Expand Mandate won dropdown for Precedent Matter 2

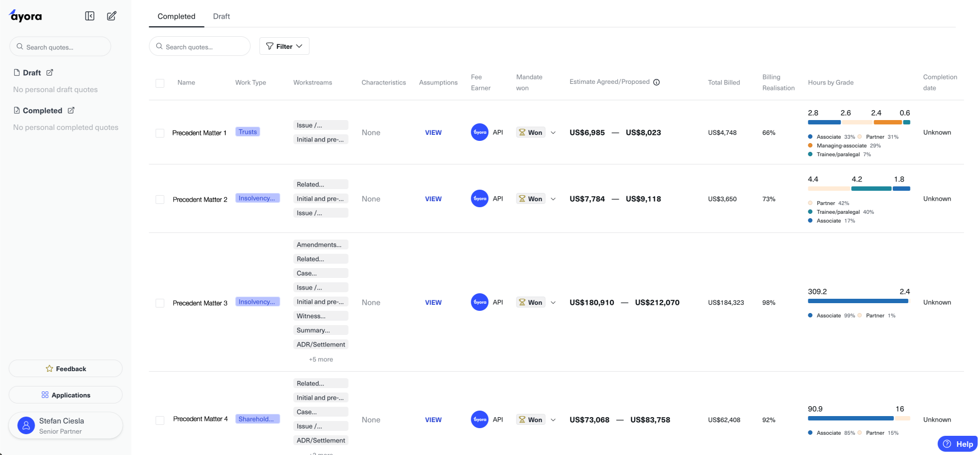(x=553, y=199)
